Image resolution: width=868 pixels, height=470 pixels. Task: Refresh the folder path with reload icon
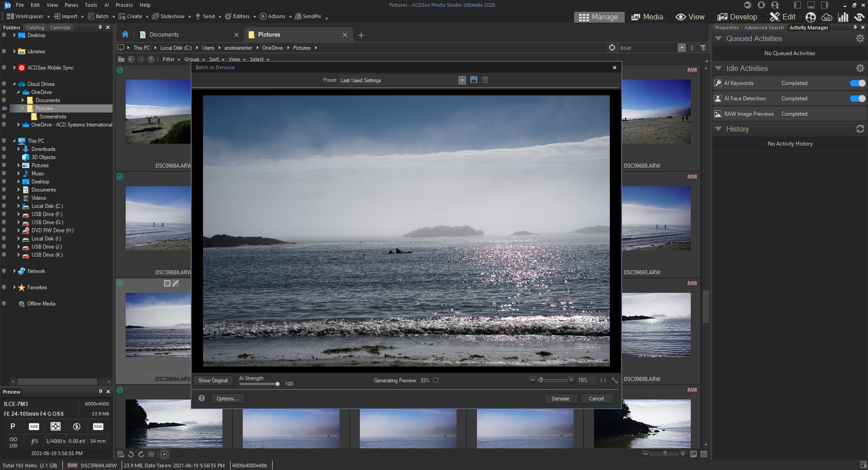pyautogui.click(x=612, y=48)
